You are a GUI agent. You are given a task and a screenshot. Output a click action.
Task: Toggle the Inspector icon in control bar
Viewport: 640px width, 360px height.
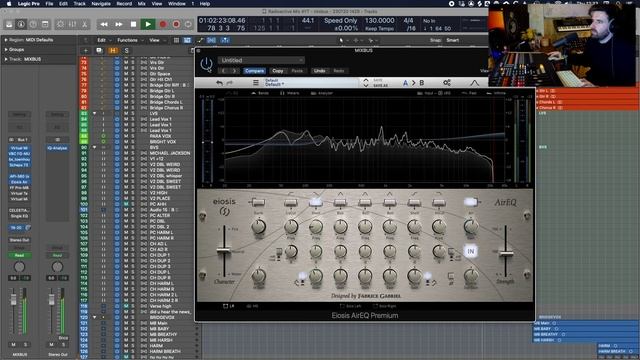point(21,24)
